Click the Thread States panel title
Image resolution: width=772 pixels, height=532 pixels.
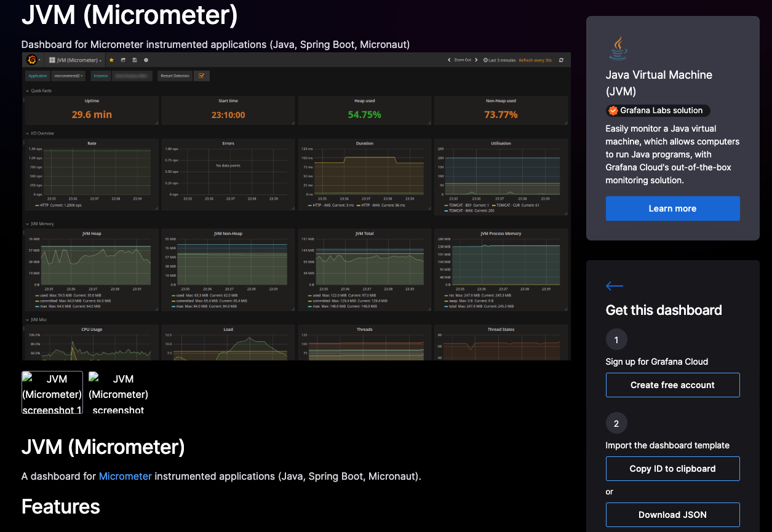pos(501,330)
